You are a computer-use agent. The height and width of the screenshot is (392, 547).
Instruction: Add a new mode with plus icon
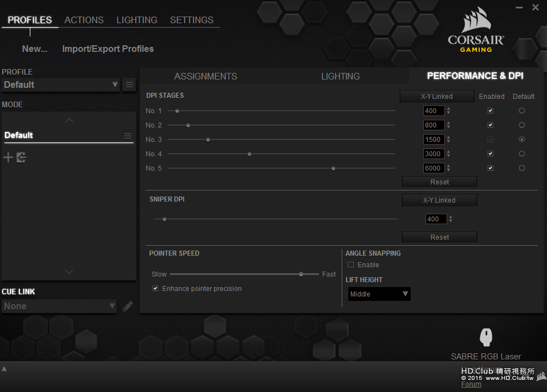[8, 157]
